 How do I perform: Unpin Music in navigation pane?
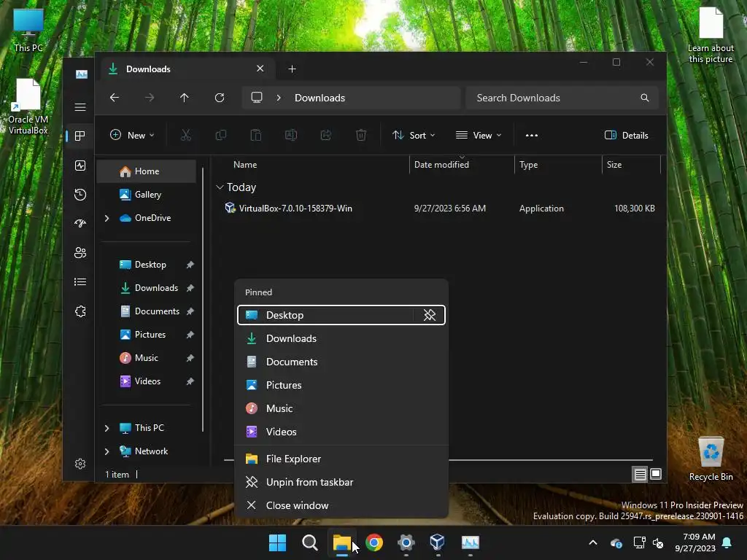pos(190,358)
